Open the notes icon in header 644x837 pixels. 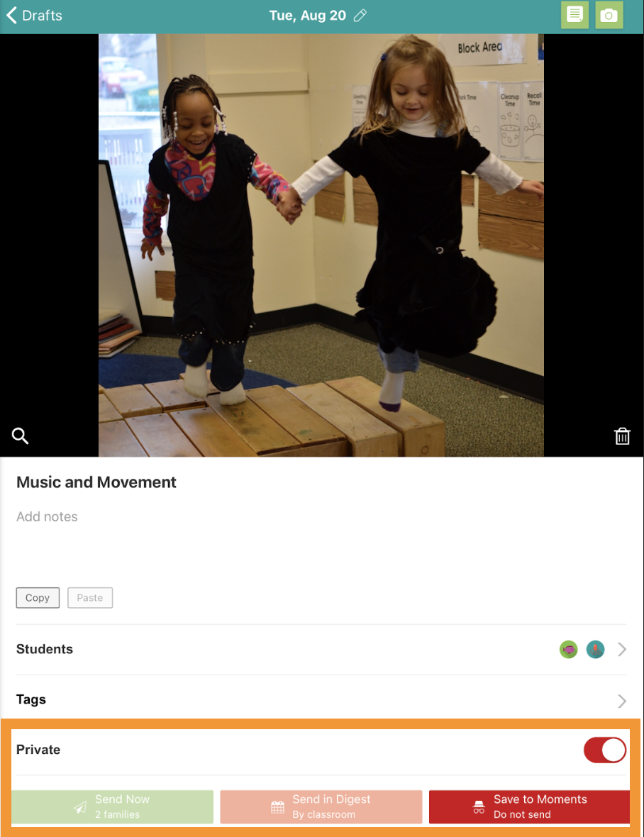[x=574, y=15]
